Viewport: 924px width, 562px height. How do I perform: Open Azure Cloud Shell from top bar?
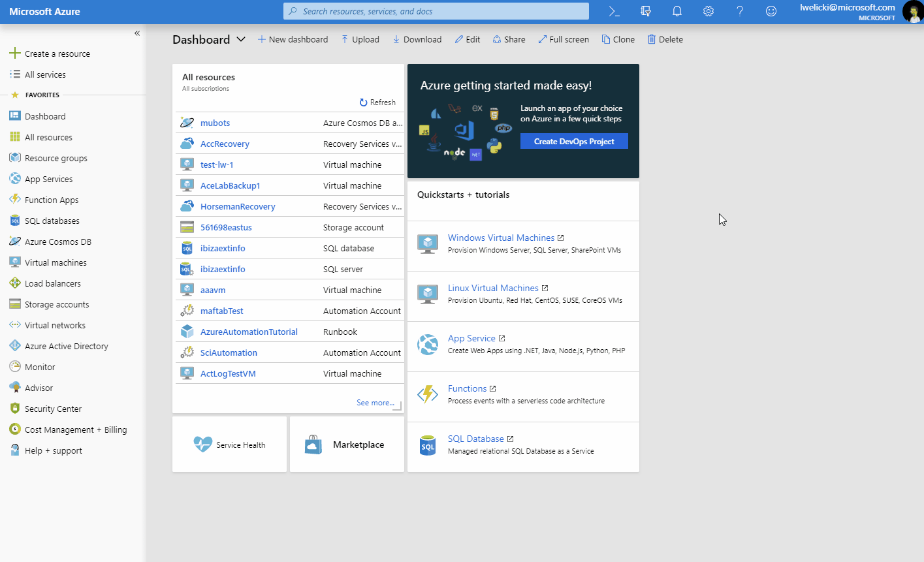(x=614, y=11)
